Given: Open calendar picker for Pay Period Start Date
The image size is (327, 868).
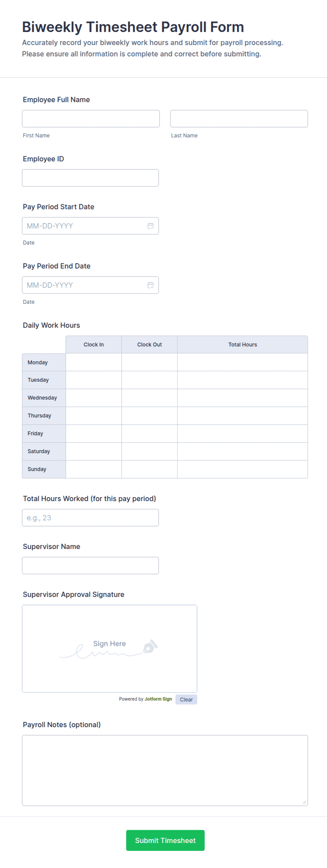Looking at the screenshot, I should (x=150, y=226).
